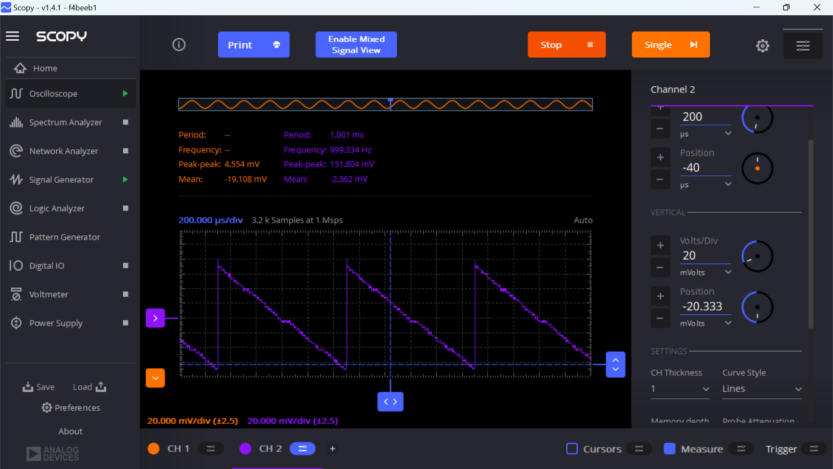833x469 pixels.
Task: Click the Home icon in sidebar
Action: pyautogui.click(x=20, y=68)
